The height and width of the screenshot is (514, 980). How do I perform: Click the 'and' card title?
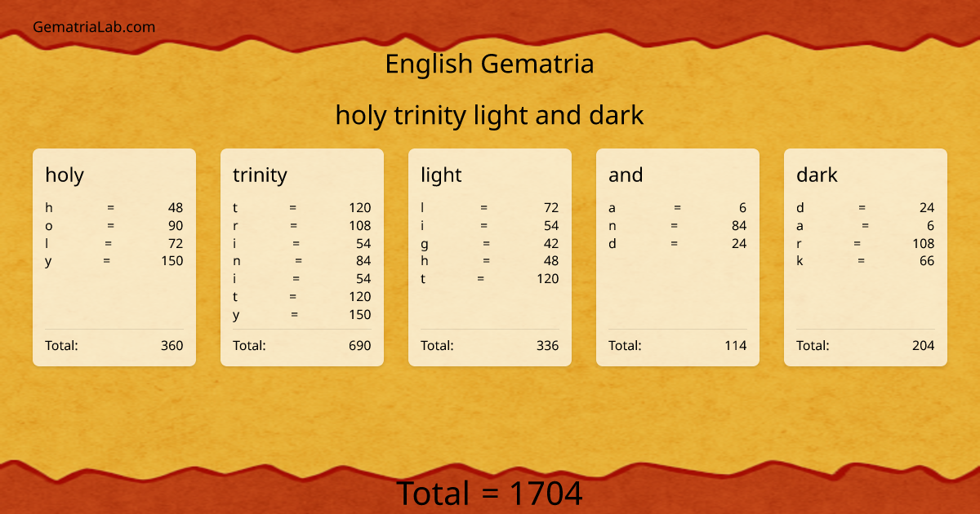[x=626, y=175]
